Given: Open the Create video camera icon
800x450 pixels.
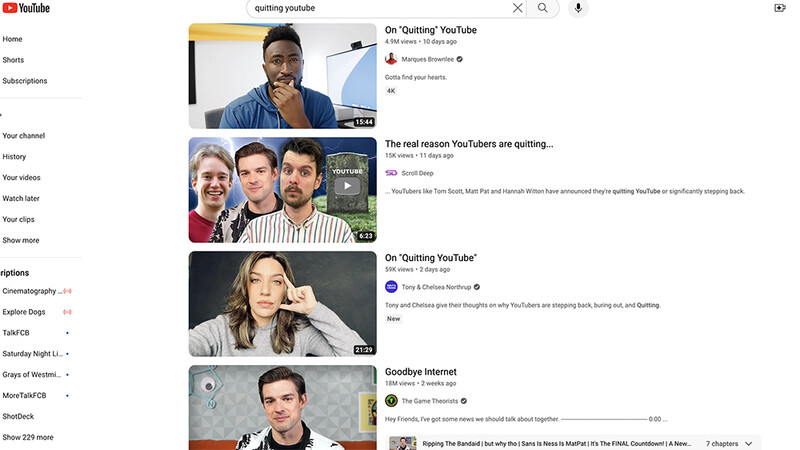Looking at the screenshot, I should (780, 8).
